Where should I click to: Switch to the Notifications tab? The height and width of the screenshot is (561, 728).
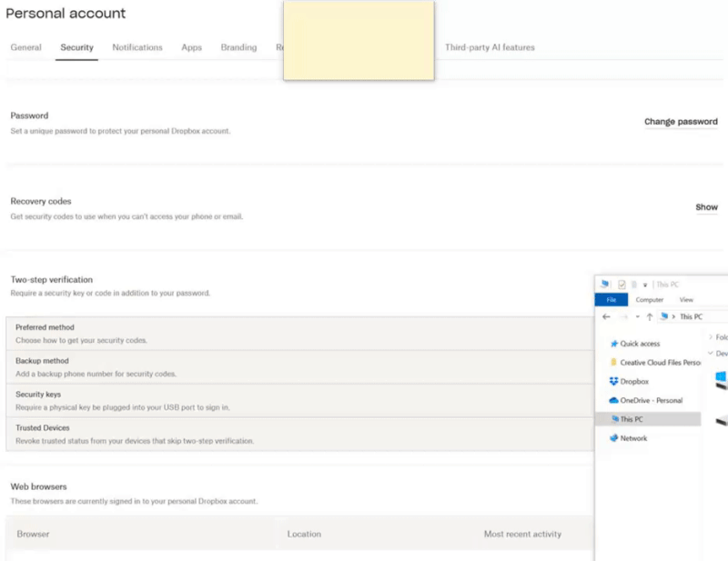pyautogui.click(x=137, y=47)
